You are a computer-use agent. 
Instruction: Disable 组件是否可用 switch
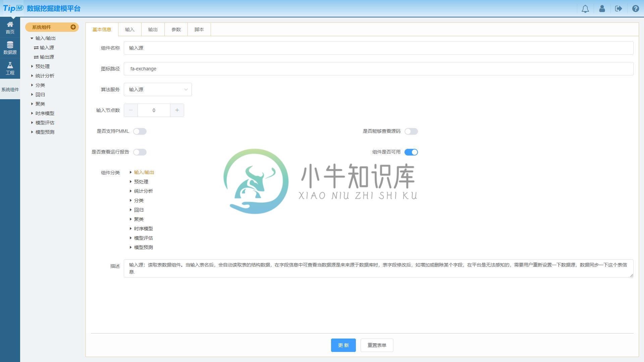pyautogui.click(x=411, y=152)
